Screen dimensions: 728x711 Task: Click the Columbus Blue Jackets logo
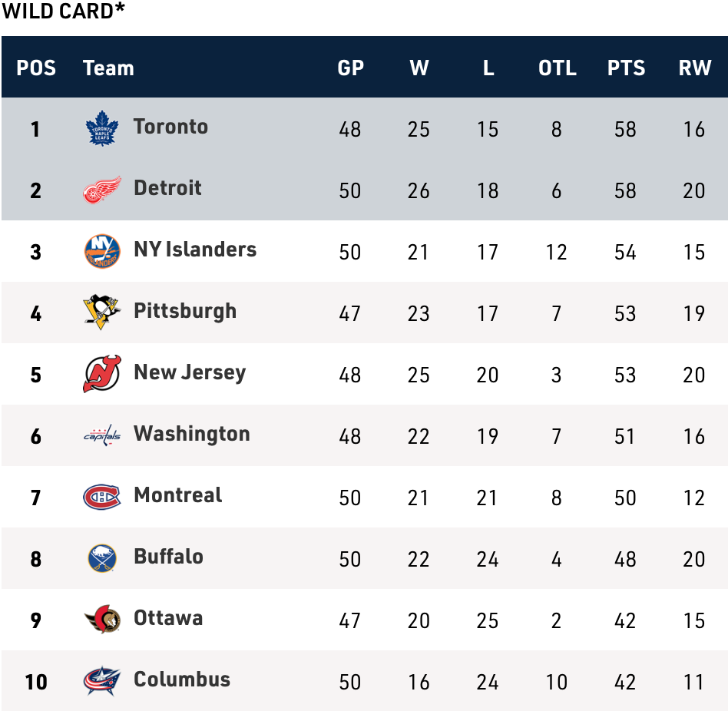[101, 681]
